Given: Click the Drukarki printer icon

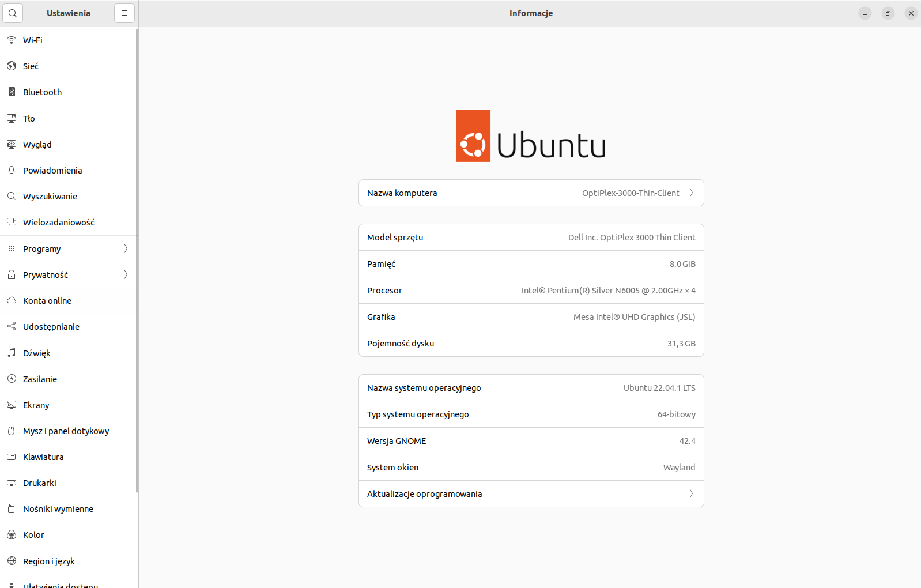Looking at the screenshot, I should tap(12, 483).
